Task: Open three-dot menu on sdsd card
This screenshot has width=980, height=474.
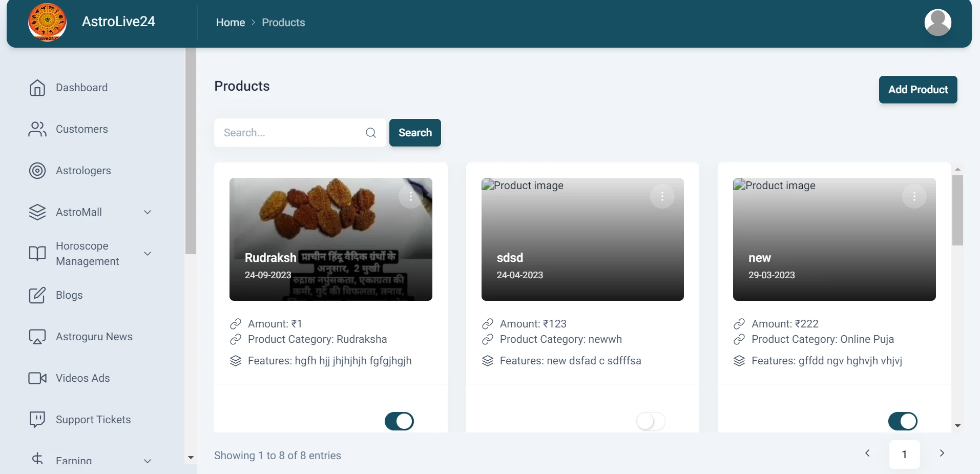Action: tap(662, 196)
